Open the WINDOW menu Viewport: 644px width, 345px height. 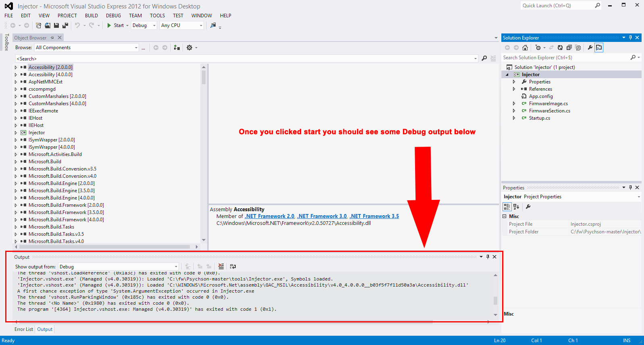point(202,16)
